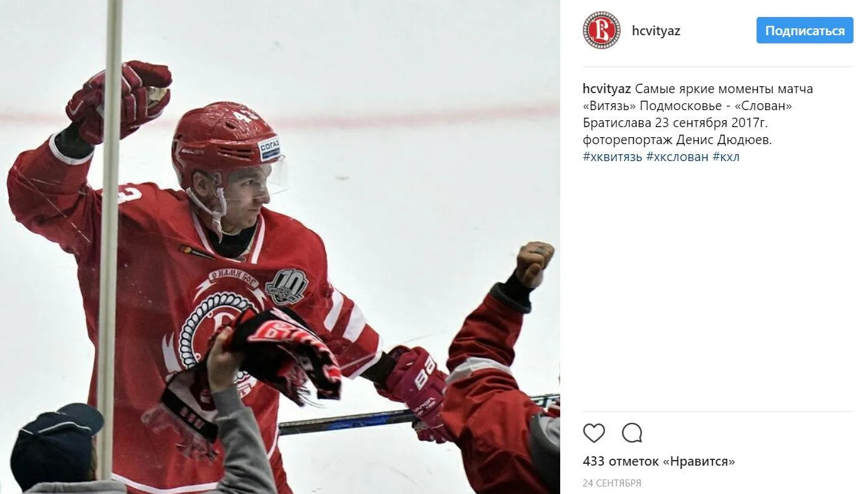Open the #хкслован hashtag
Screen dimensions: 868x494
677,157
